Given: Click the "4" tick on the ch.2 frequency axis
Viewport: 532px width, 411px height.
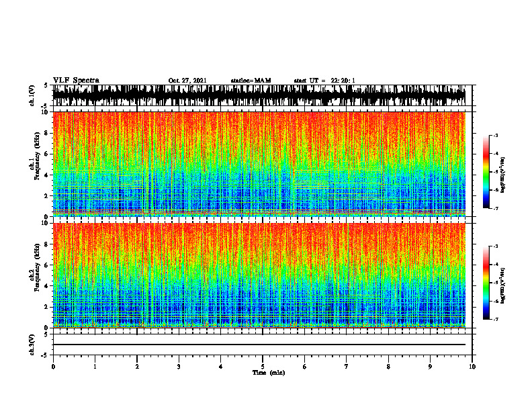Looking at the screenshot, I should [x=46, y=286].
